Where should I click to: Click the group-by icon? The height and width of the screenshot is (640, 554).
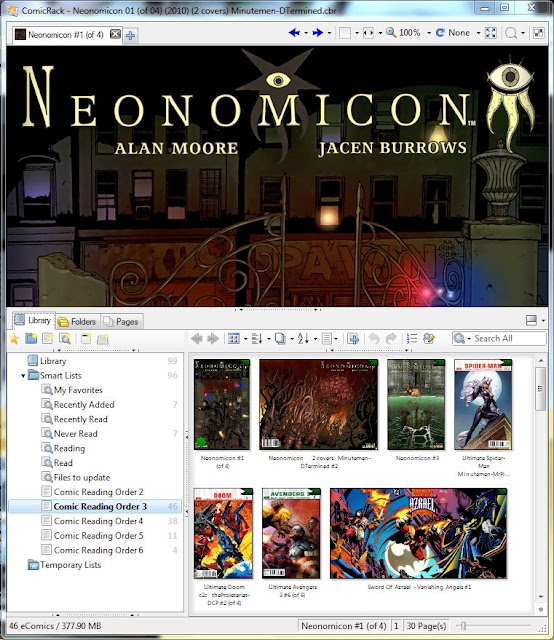point(257,338)
